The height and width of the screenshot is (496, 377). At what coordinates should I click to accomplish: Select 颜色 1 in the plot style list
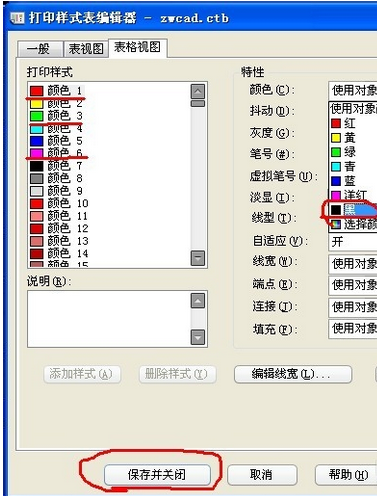[x=57, y=90]
